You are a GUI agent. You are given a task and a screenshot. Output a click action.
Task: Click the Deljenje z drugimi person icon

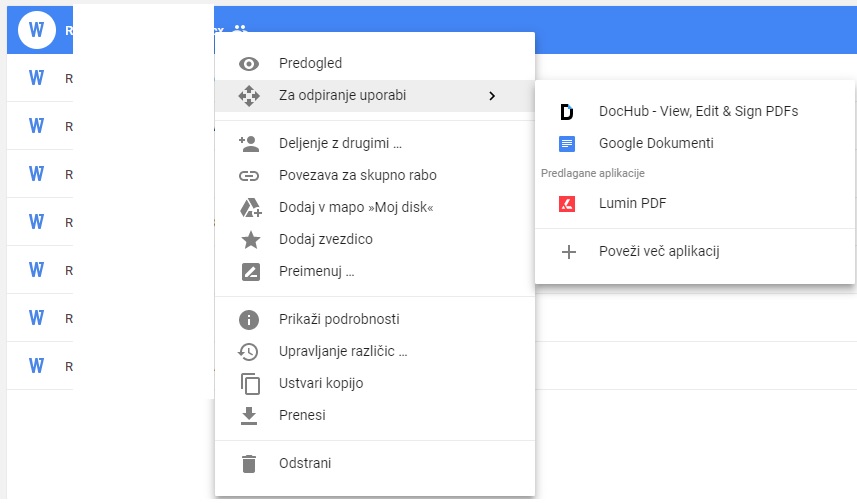click(249, 144)
